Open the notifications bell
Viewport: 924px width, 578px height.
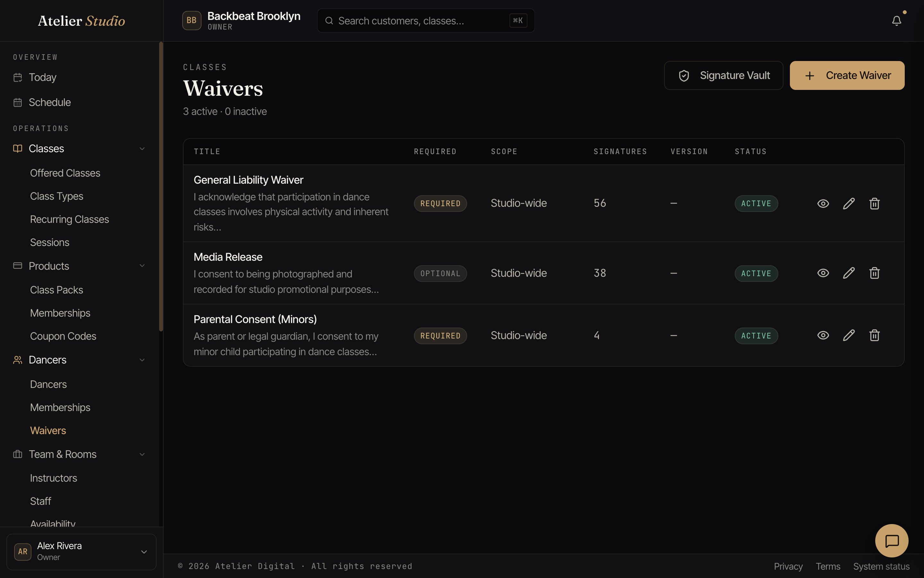[896, 21]
